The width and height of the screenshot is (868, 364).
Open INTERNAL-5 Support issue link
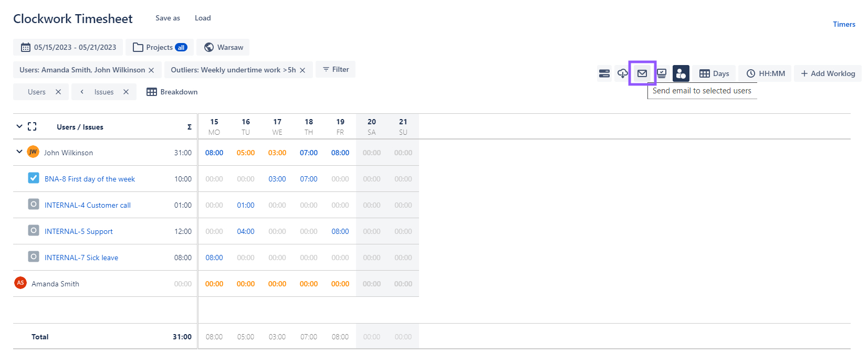click(x=79, y=231)
